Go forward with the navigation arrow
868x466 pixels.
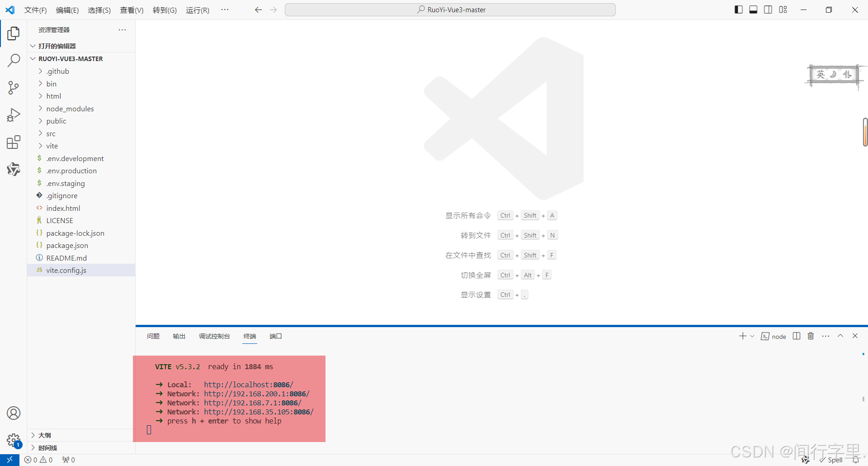tap(273, 10)
